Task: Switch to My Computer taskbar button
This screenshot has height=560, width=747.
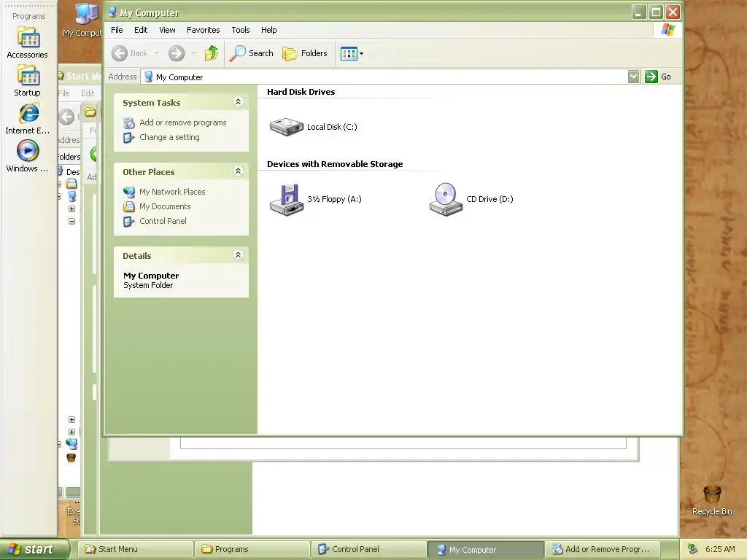Action: pyautogui.click(x=485, y=549)
